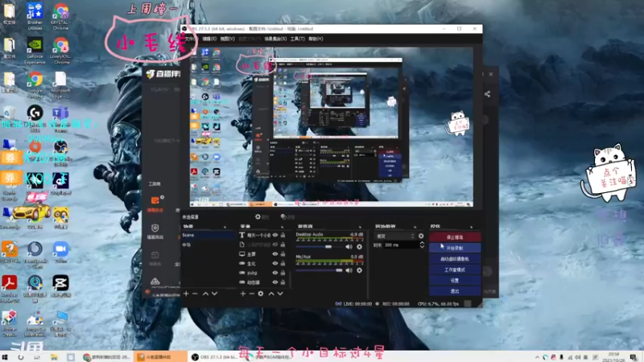Move scene down in Scenes list
The width and height of the screenshot is (644, 362).
pos(214,294)
